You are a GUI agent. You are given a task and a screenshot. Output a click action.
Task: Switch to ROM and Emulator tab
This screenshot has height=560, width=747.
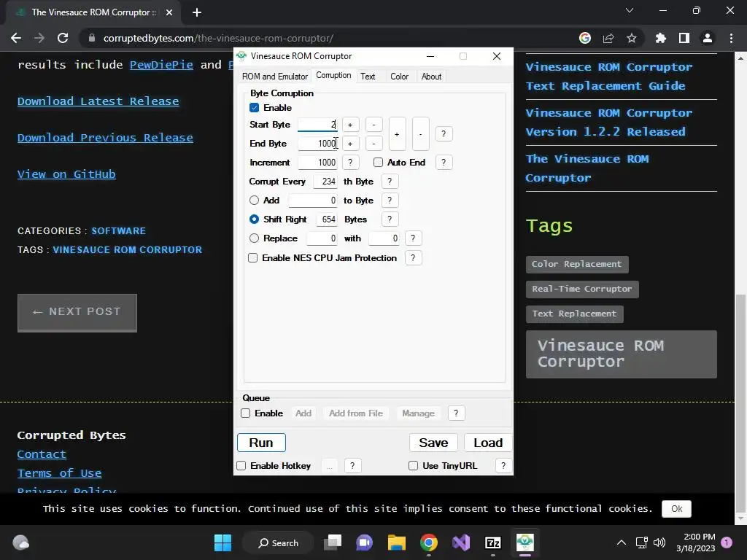[275, 76]
